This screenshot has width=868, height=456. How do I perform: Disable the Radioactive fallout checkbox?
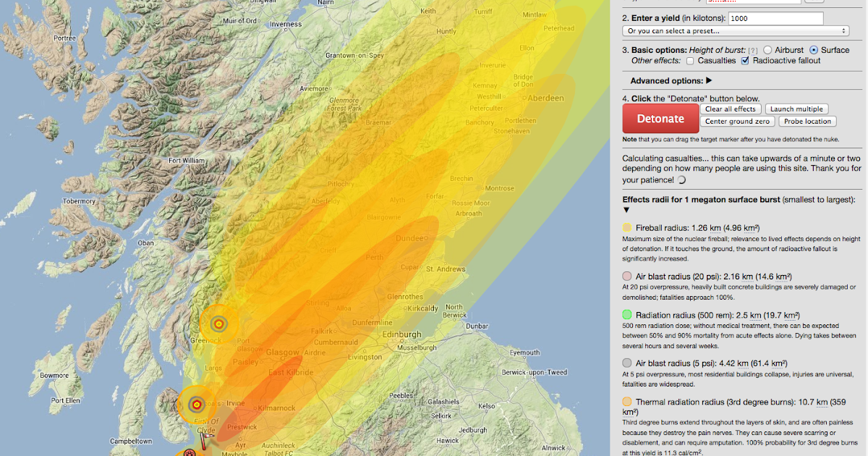coord(746,61)
